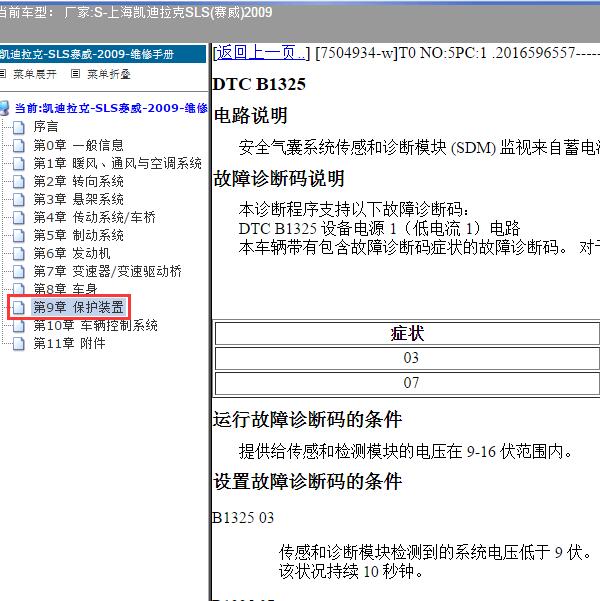Click the page icon next to 第7章
The width and height of the screenshot is (600, 601).
(18, 272)
